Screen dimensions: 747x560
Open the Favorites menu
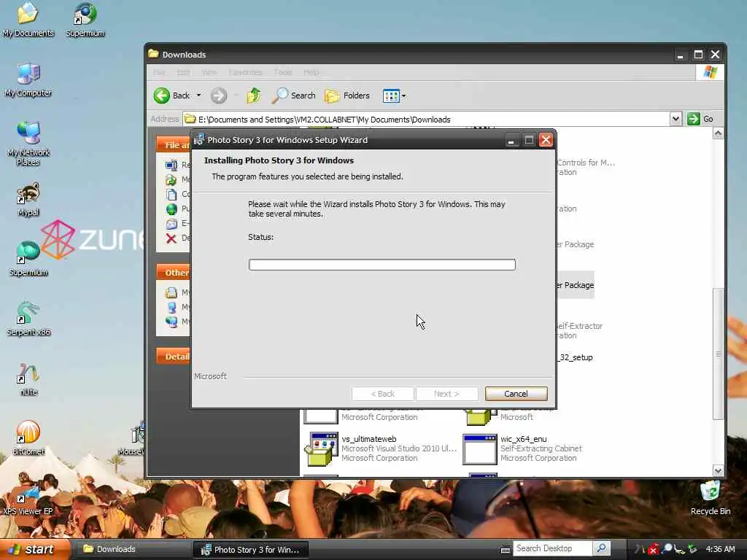click(x=245, y=72)
